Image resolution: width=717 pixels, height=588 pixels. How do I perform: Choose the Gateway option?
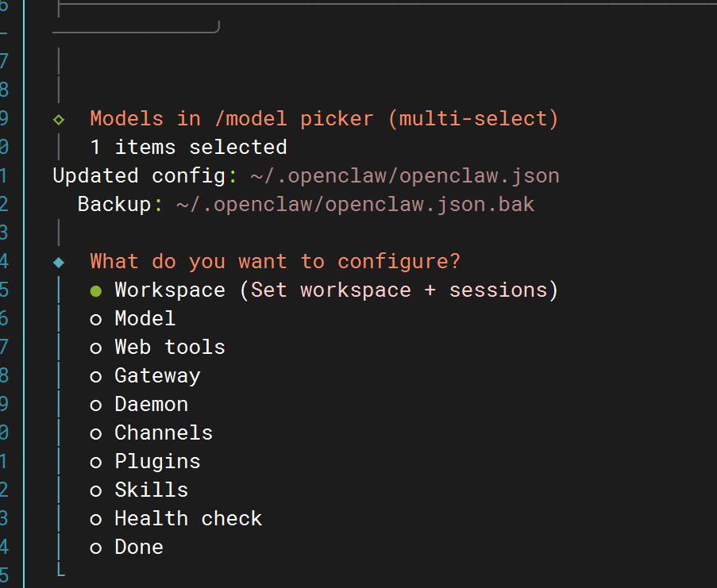(145, 376)
